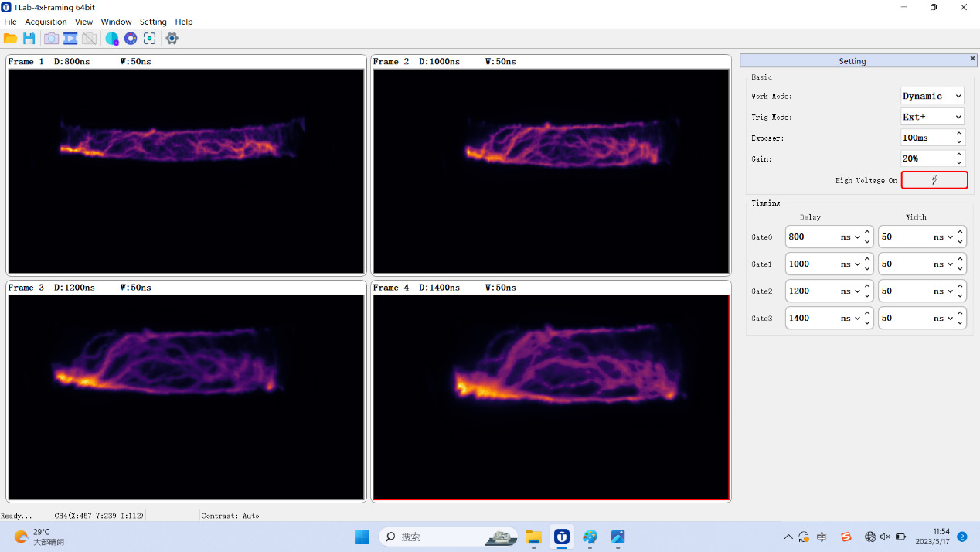Image resolution: width=980 pixels, height=552 pixels.
Task: Open the Windows Start menu
Action: pos(362,537)
